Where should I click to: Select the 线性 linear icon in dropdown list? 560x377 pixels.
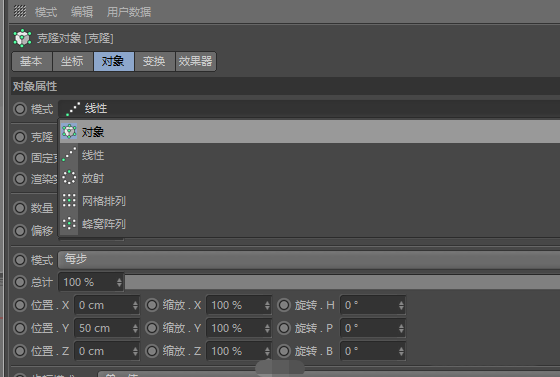click(x=69, y=154)
